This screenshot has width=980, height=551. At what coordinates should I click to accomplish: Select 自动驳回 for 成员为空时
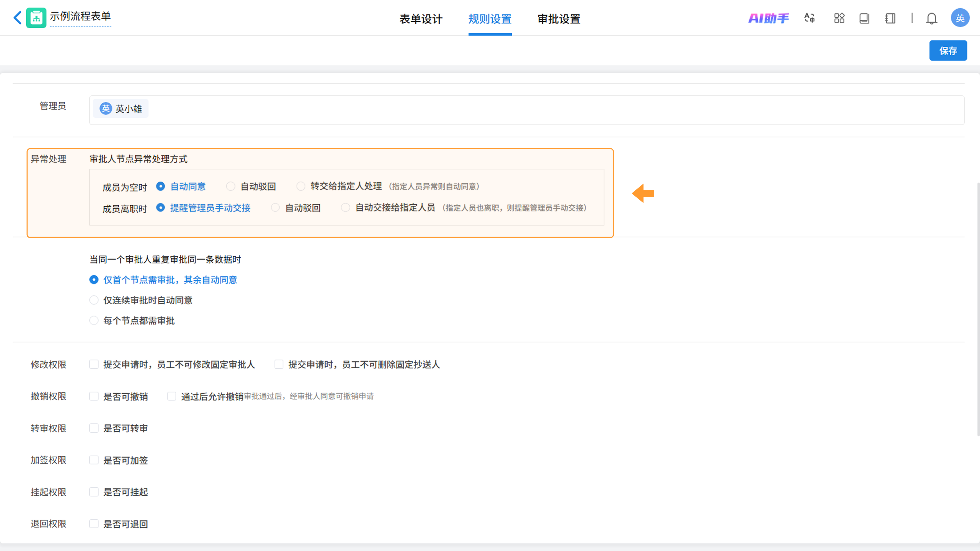pyautogui.click(x=230, y=186)
